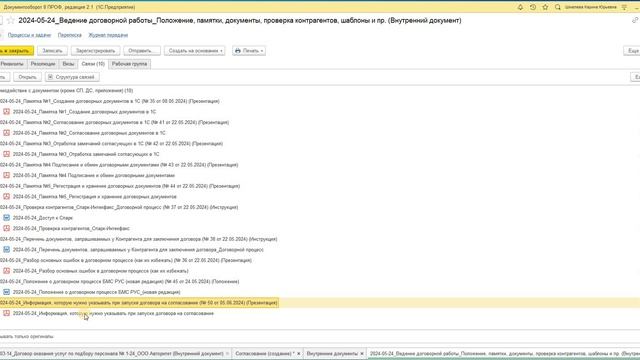Open the Печать dropdown button
640x360 pixels.
click(249, 51)
